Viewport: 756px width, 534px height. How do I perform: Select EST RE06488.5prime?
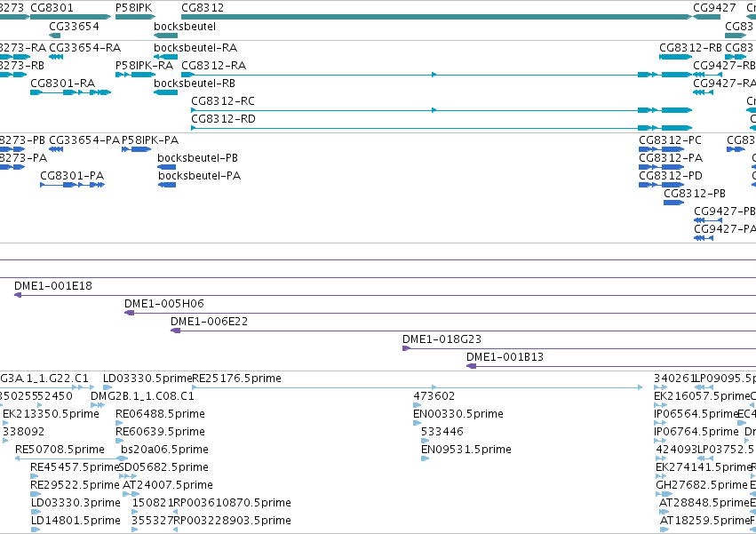pos(160,414)
